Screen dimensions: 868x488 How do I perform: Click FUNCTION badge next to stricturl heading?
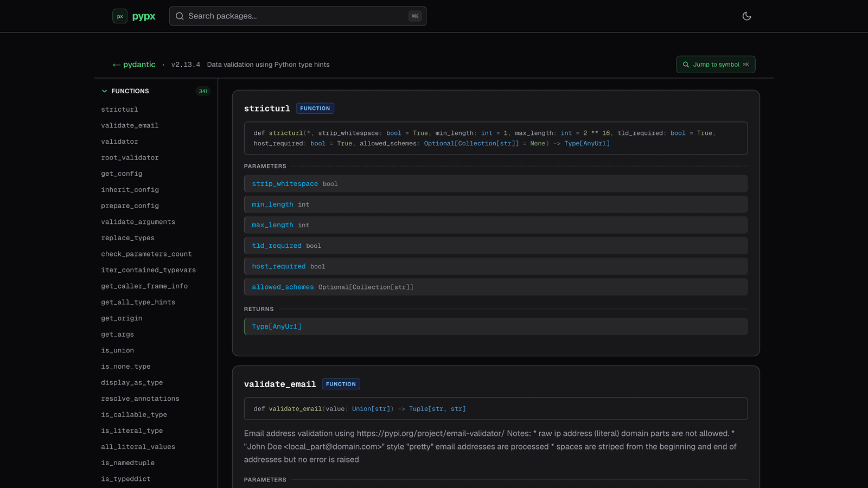pos(315,108)
